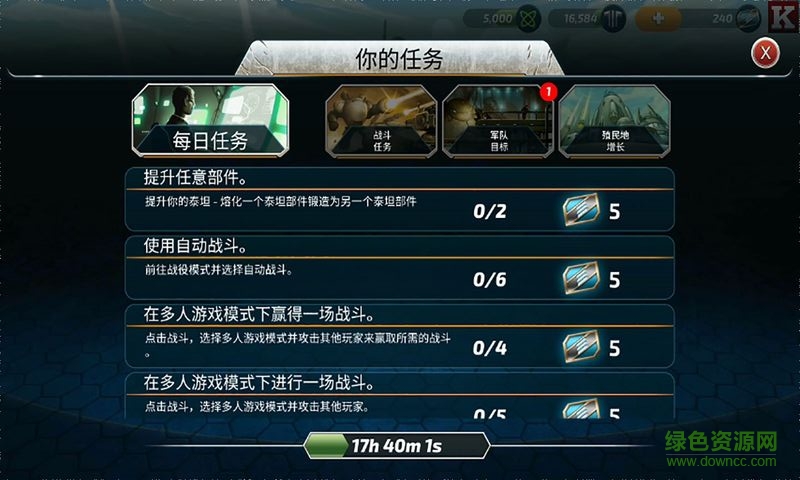Click the 0/6 progress counter
The width and height of the screenshot is (800, 480).
(x=489, y=280)
